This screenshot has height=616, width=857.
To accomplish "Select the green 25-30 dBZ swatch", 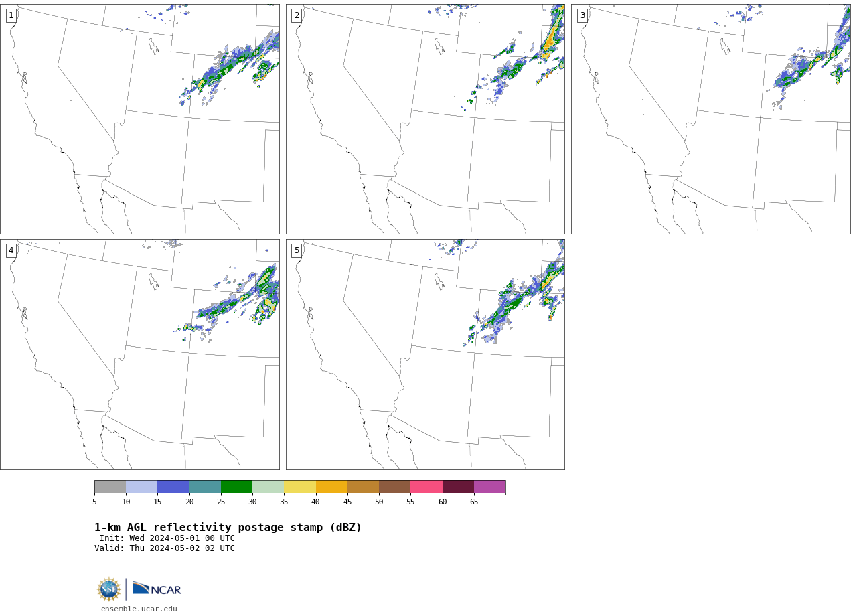I will point(236,487).
